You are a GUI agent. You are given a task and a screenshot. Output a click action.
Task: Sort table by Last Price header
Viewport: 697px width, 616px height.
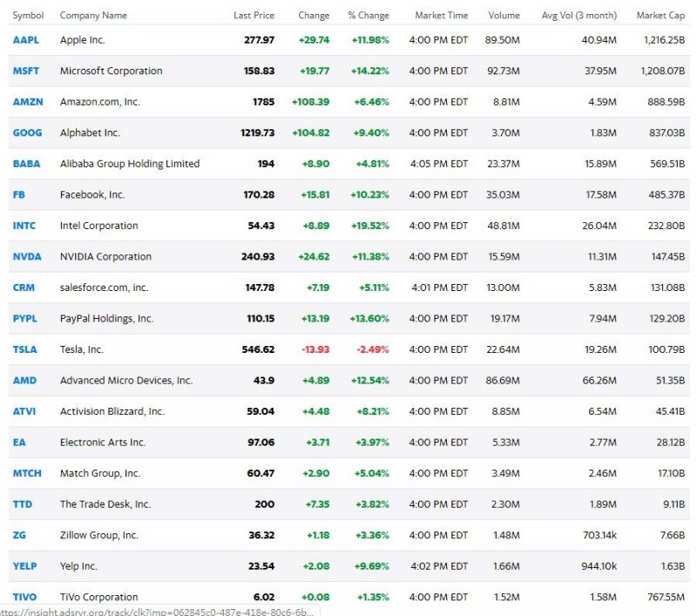pyautogui.click(x=254, y=16)
